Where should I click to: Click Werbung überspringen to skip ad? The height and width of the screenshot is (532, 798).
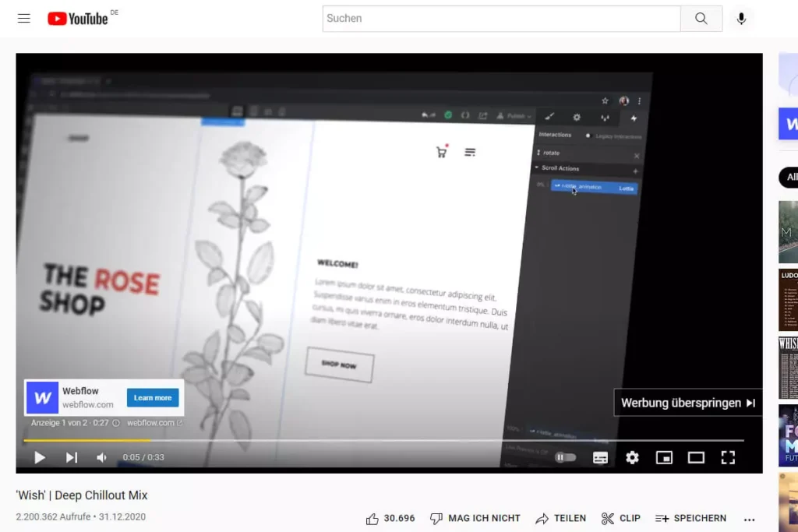[x=687, y=403]
